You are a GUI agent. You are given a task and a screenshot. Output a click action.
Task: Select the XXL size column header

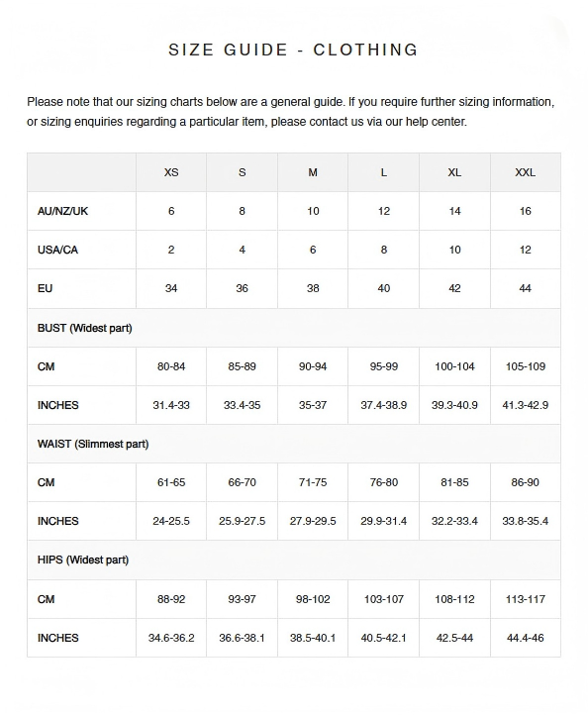(x=525, y=172)
